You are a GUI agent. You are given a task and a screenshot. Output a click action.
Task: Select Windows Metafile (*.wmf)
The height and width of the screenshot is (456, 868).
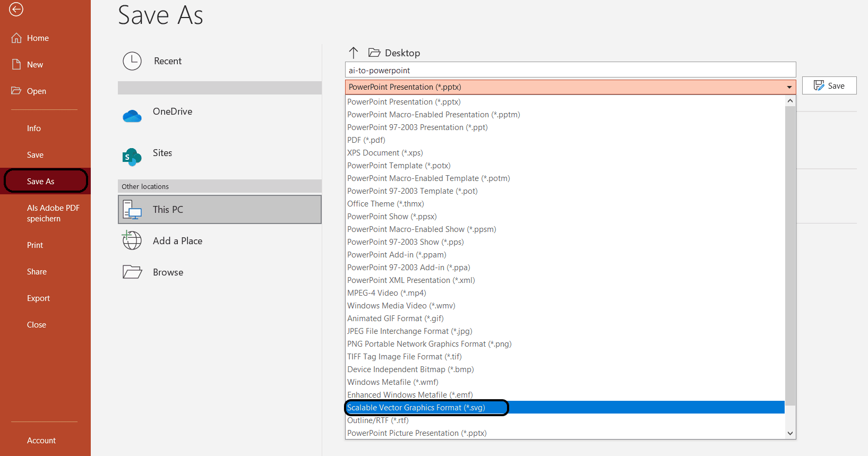565,382
